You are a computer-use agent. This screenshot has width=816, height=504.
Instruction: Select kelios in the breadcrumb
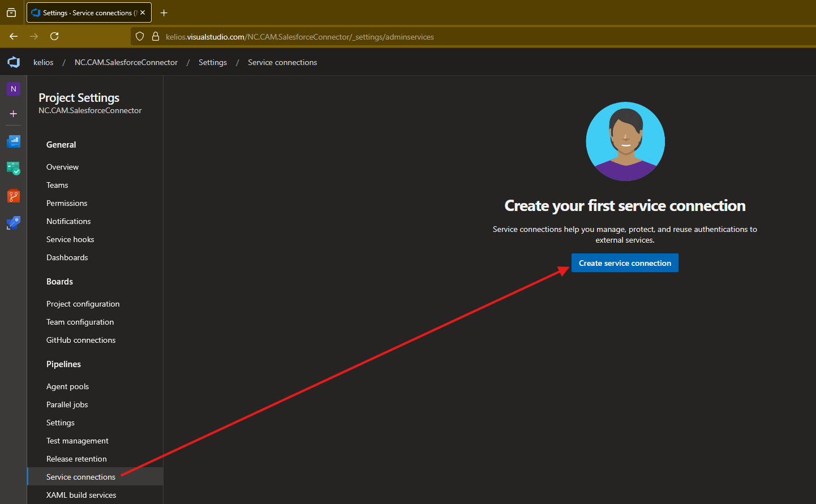tap(44, 62)
